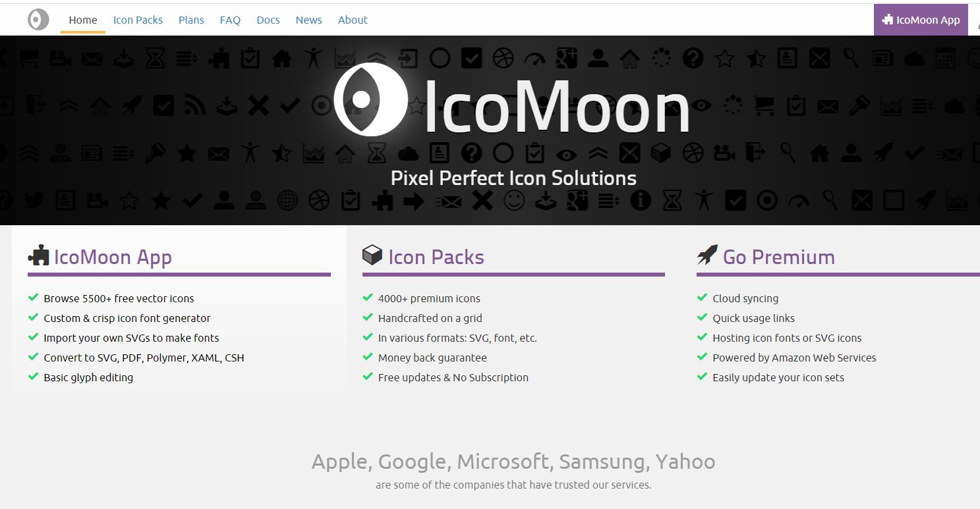Click the green checkmark beside Cloud syncing
The width and height of the screenshot is (980, 509).
point(702,298)
